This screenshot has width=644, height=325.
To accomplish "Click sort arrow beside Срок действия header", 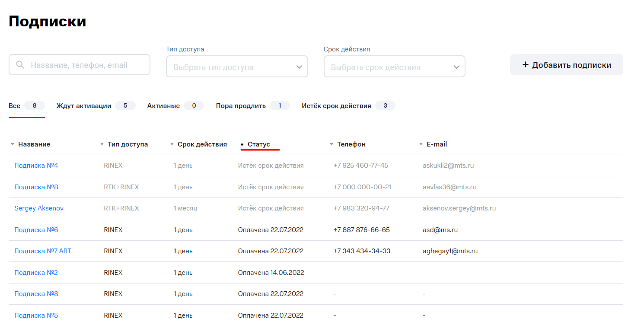I will click(172, 144).
